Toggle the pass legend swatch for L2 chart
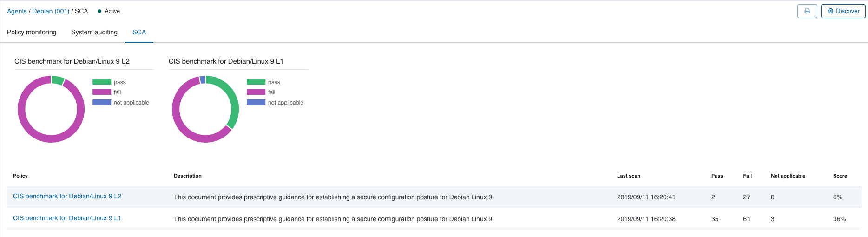 tap(102, 82)
